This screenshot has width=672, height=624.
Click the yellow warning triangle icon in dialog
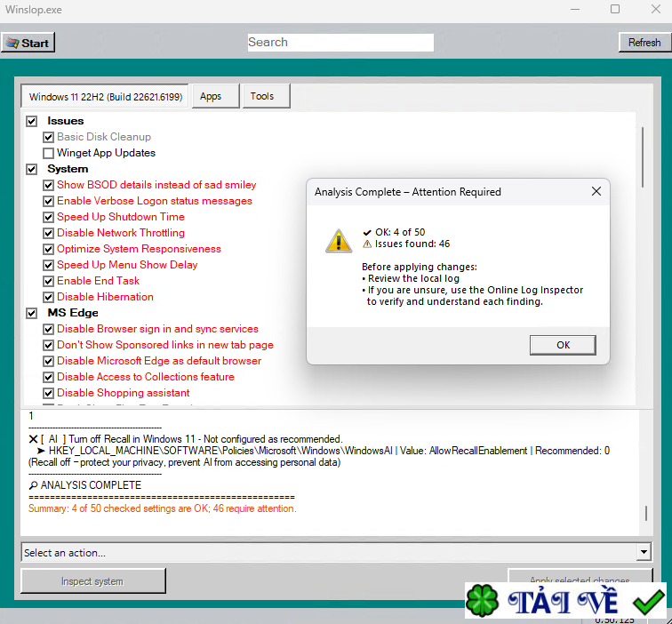[x=339, y=241]
